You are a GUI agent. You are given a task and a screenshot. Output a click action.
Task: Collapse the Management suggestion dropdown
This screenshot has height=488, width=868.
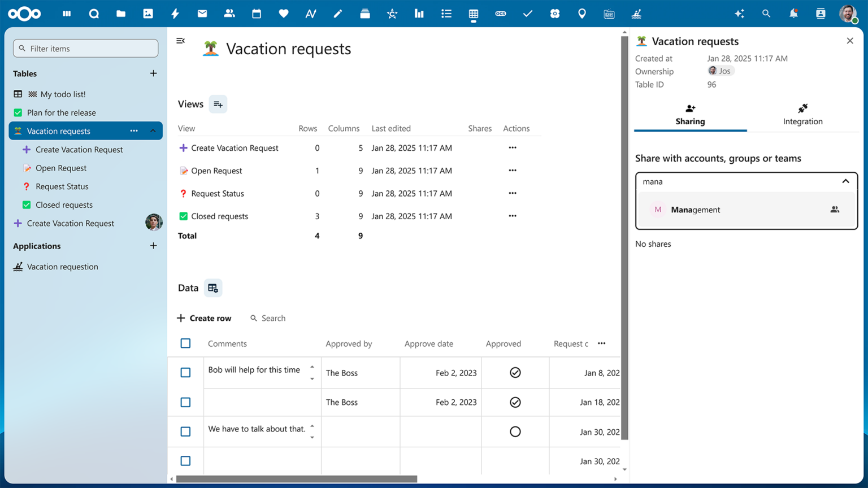845,181
